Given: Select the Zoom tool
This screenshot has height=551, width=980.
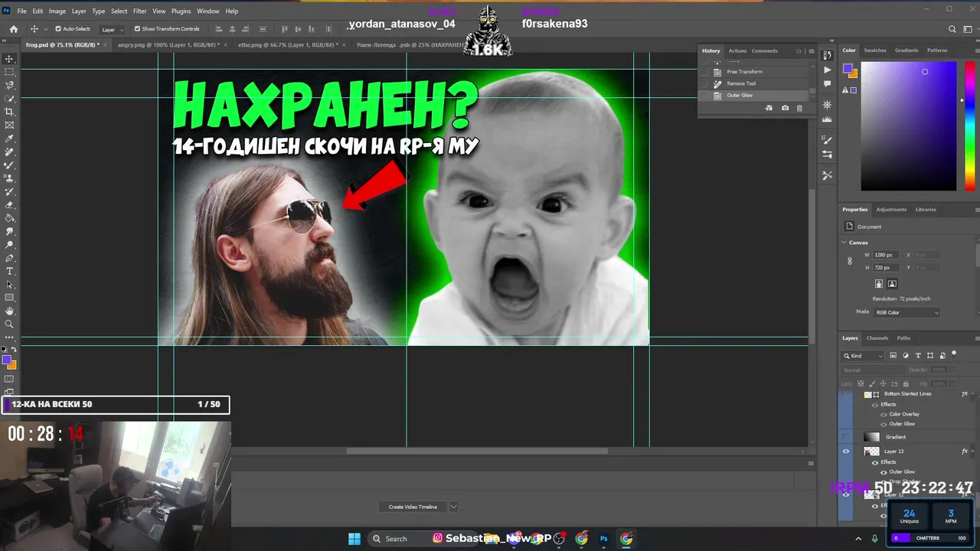Looking at the screenshot, I should click(9, 324).
